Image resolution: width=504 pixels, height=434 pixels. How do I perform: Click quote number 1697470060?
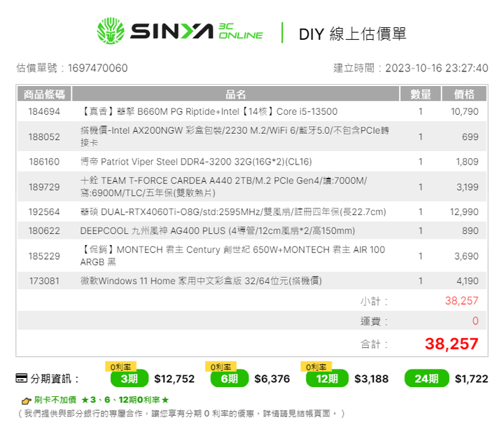[x=98, y=68]
